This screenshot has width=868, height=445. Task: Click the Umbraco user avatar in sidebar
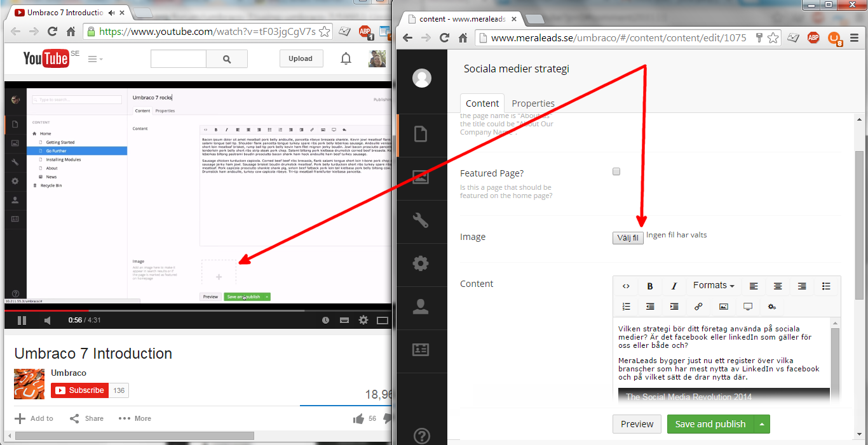coord(422,78)
